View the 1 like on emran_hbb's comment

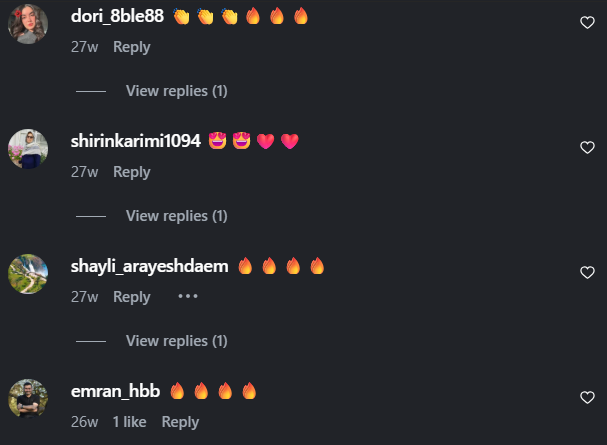[130, 422]
